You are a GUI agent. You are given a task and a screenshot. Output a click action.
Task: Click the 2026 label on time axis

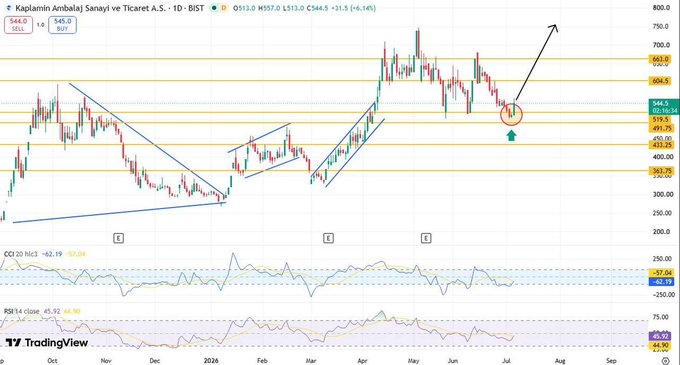[211, 361]
